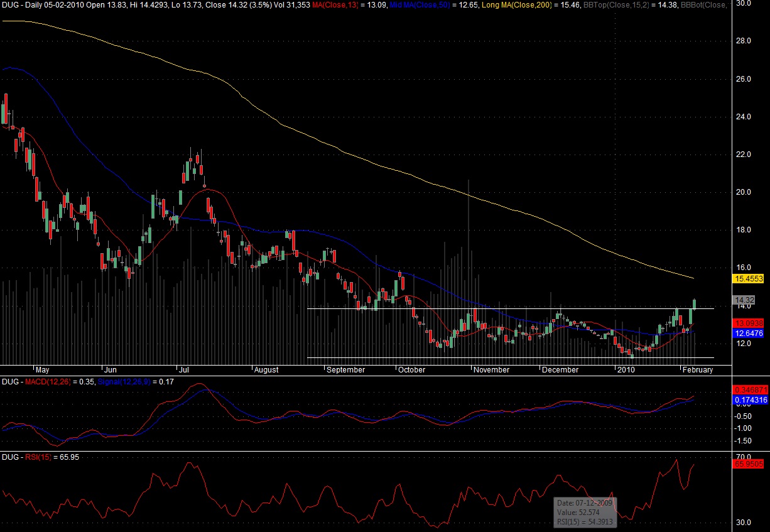
Task: Select the blue 0.174316 signal value tag
Action: point(749,400)
